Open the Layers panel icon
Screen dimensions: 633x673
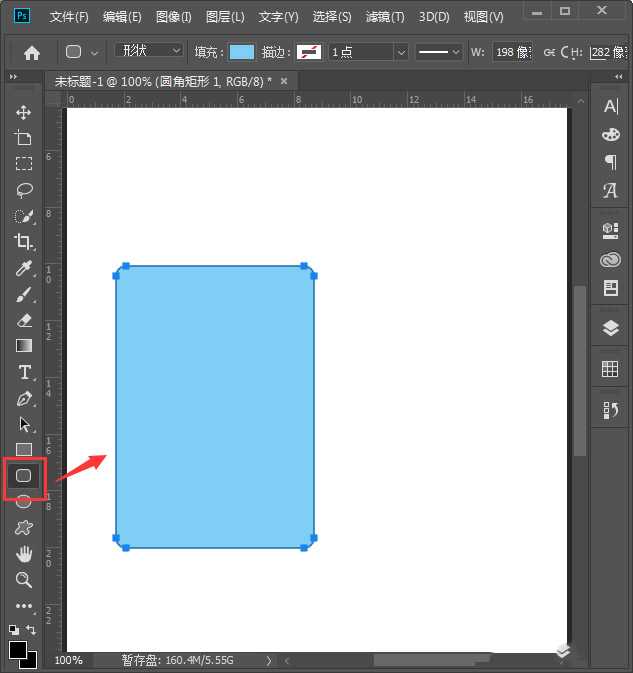pos(610,328)
